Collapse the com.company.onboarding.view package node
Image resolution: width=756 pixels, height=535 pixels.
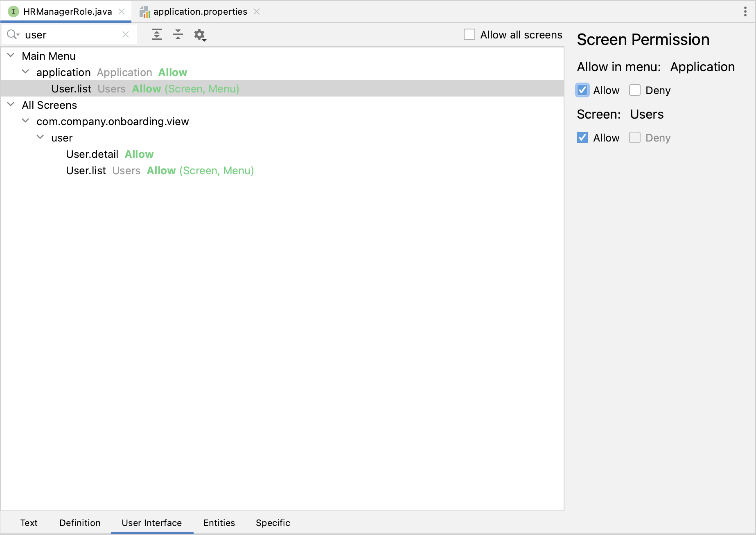point(25,121)
